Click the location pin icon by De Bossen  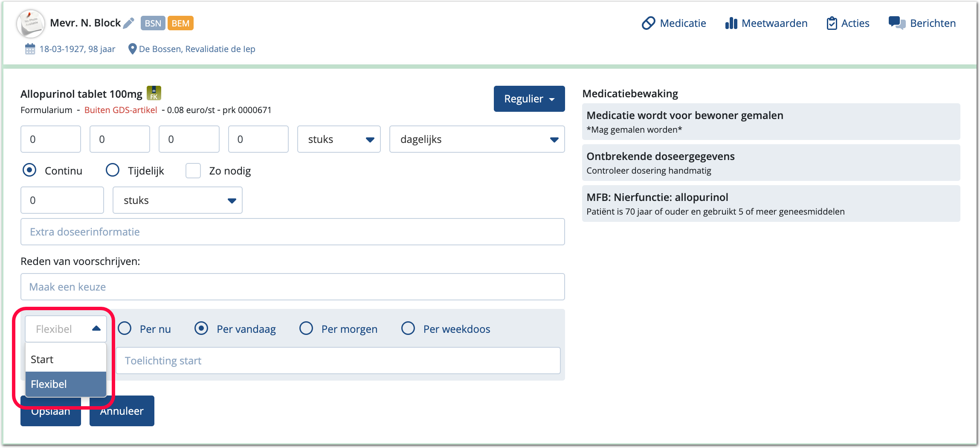(x=132, y=49)
